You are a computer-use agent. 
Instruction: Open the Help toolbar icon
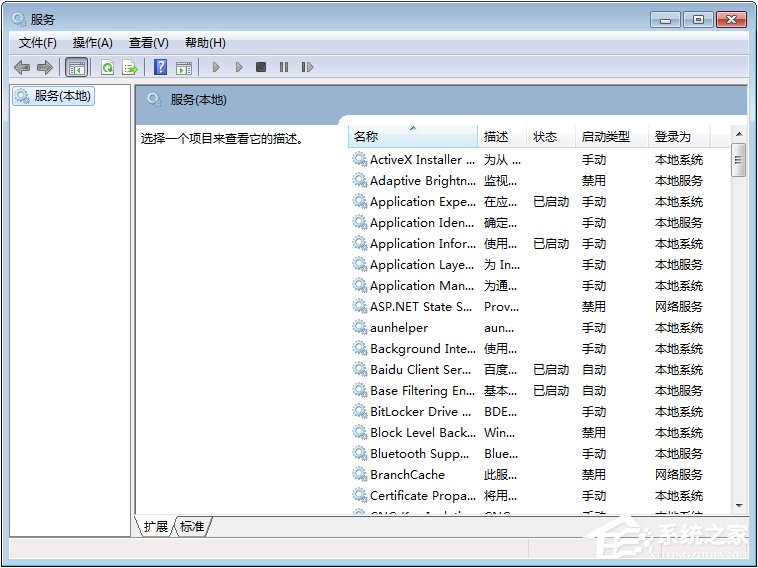point(160,67)
